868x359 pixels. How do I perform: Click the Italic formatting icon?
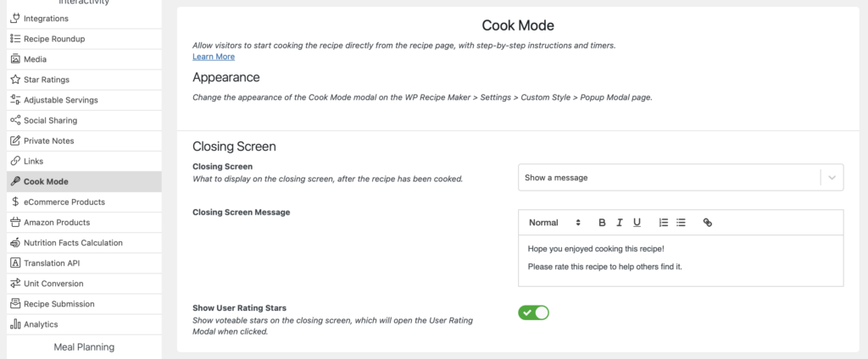[x=620, y=223]
